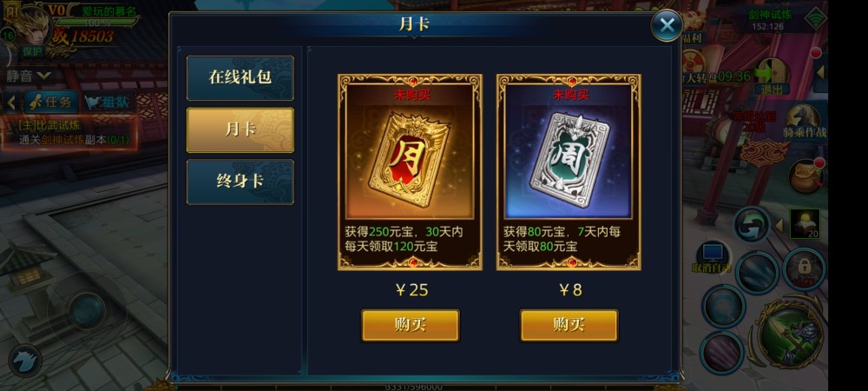Click the 退出 exit door icon
The width and height of the screenshot is (868, 391).
click(x=772, y=76)
